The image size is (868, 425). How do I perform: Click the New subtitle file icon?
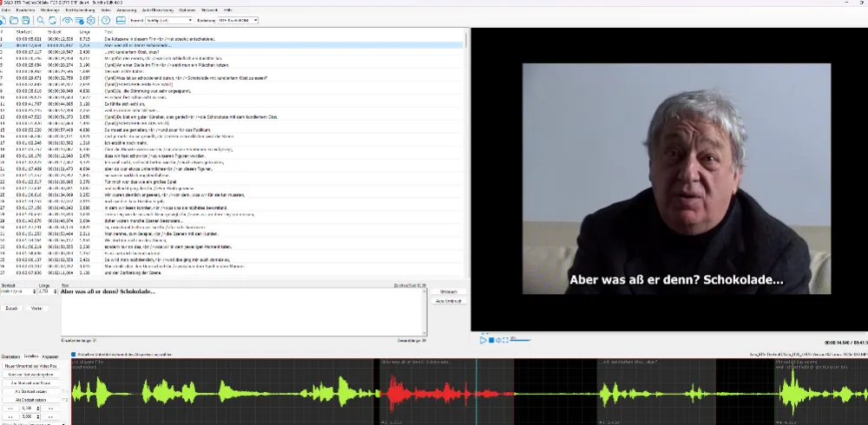(x=3, y=21)
